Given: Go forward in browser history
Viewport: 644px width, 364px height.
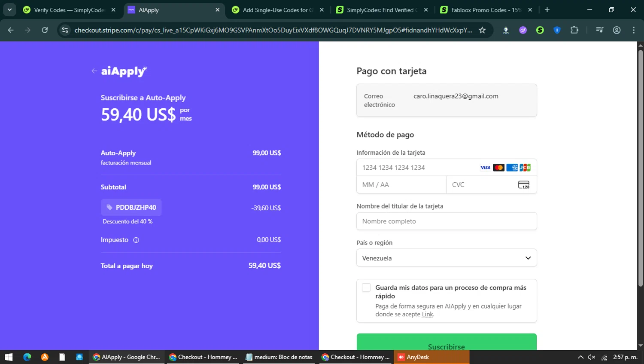Looking at the screenshot, I should [27, 30].
